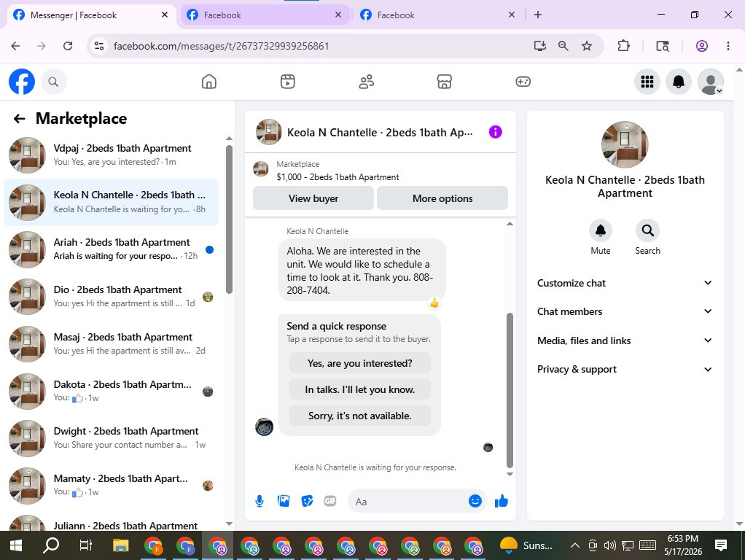The width and height of the screenshot is (745, 560).
Task: Open the Marketplace storefront icon
Action: [444, 82]
